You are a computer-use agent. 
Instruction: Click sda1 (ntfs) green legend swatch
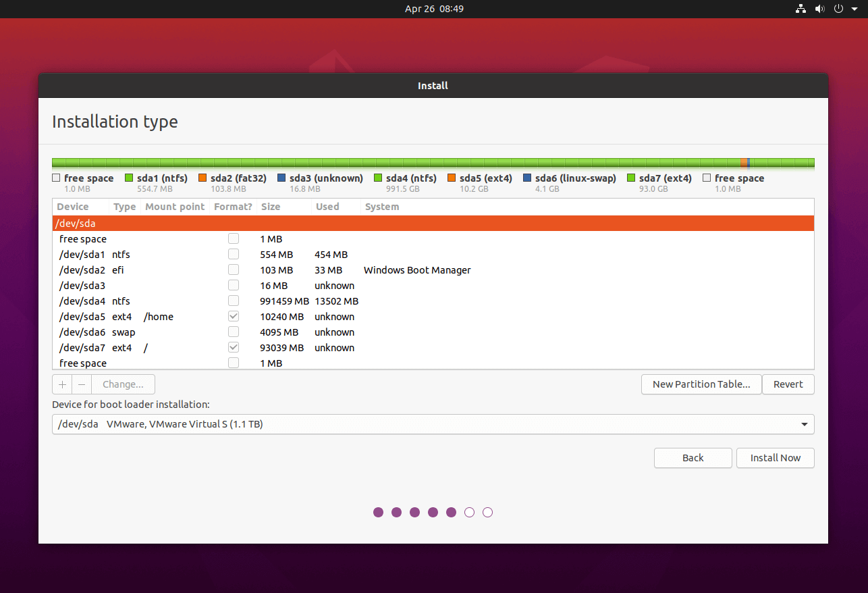click(x=129, y=178)
